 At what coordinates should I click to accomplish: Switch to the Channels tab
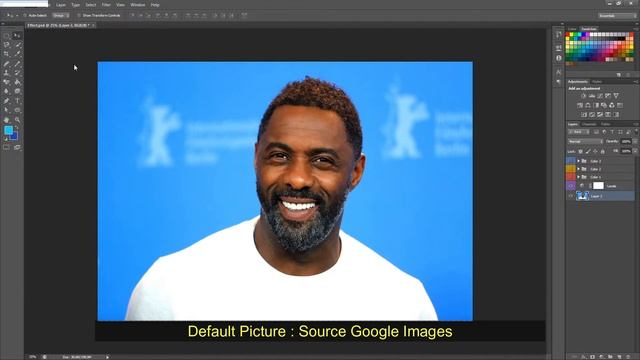tap(589, 124)
